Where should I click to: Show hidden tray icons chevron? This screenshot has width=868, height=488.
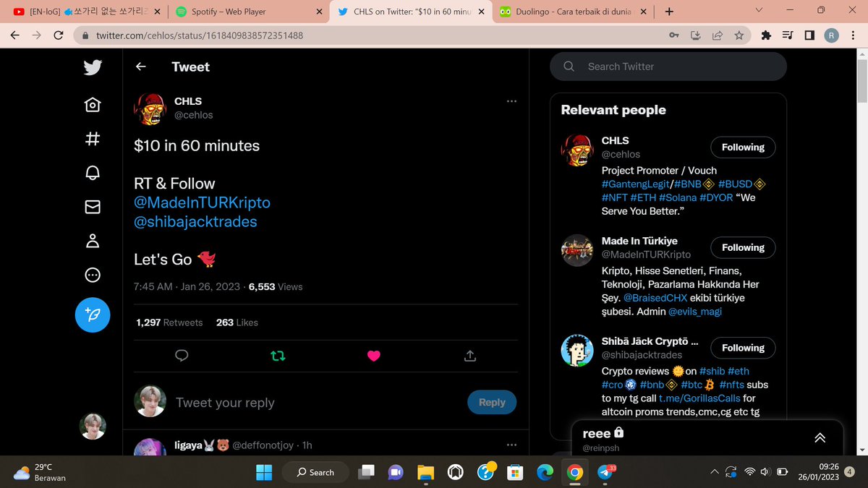[715, 471]
